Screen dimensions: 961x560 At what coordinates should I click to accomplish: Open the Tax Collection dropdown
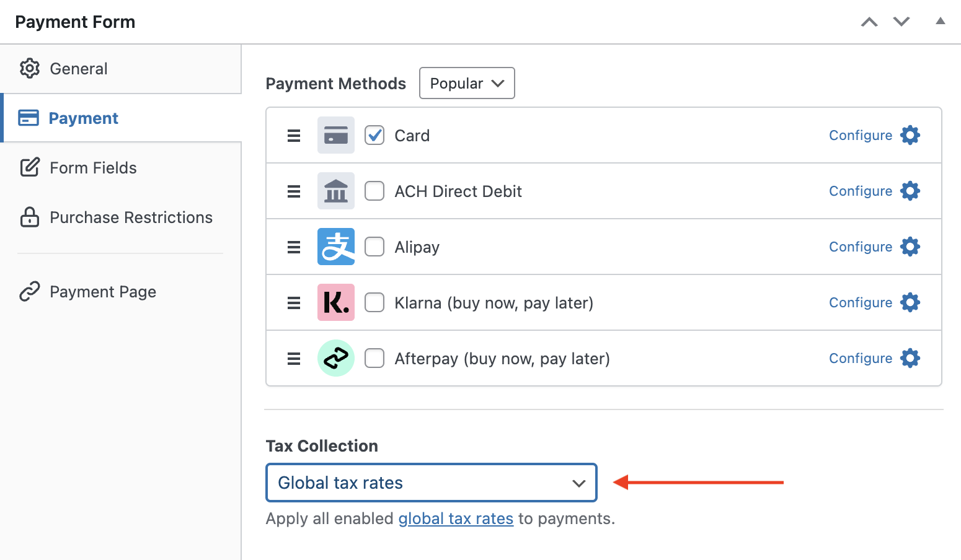coord(431,483)
